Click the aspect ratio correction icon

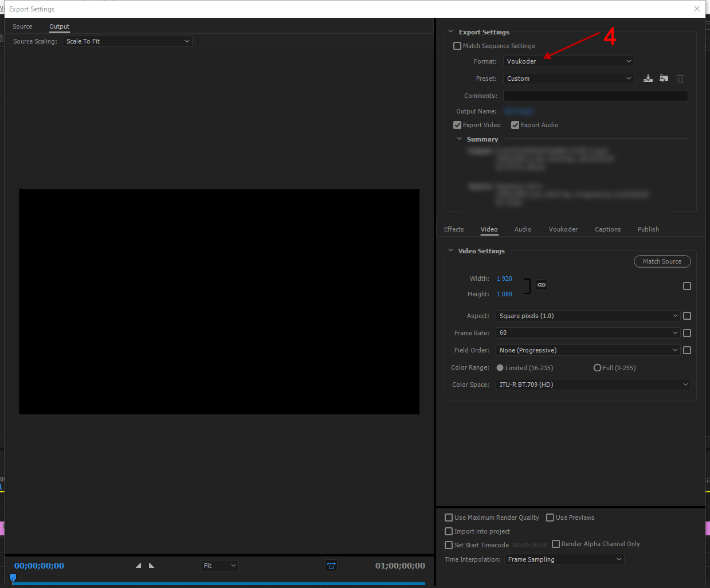(x=331, y=566)
